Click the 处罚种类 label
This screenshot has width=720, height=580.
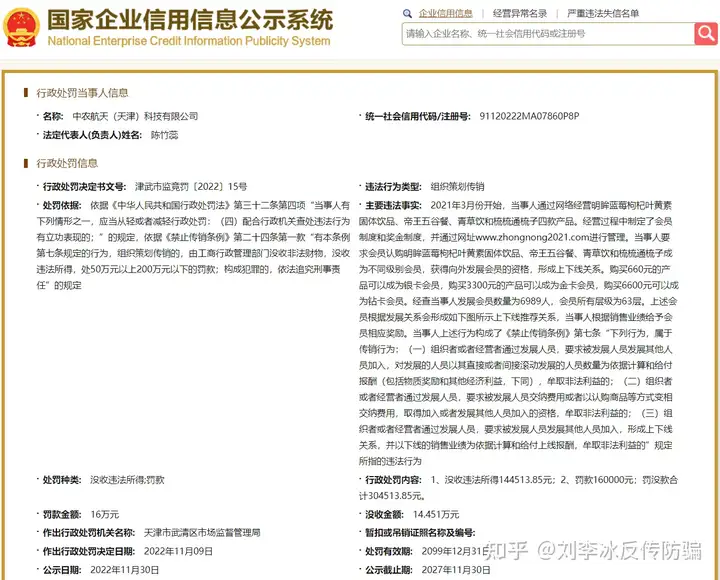click(62, 480)
